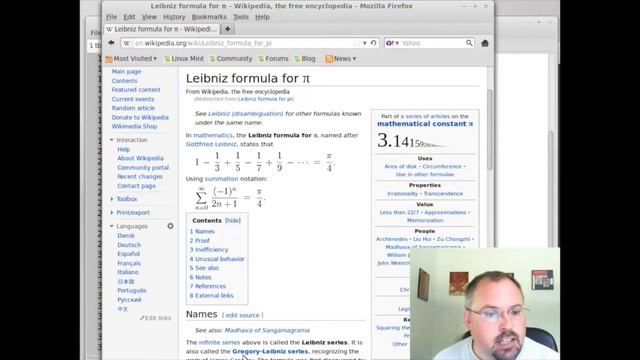Image resolution: width=640 pixels, height=360 pixels.
Task: Open Archimedes link in People section
Action: click(x=391, y=239)
